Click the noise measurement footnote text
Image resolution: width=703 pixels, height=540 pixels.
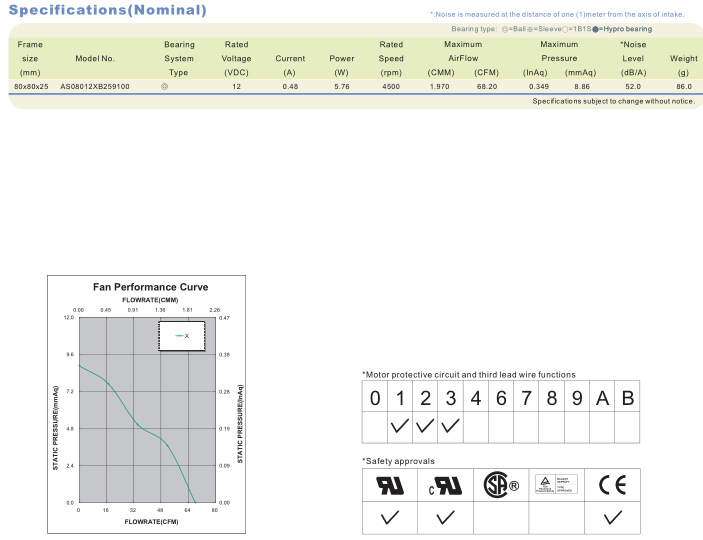pos(557,14)
